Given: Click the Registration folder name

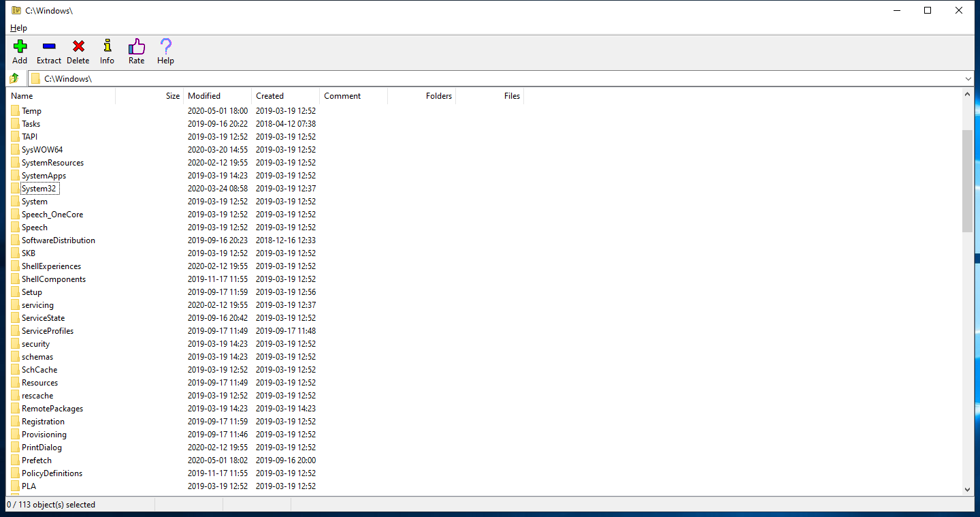Looking at the screenshot, I should (x=44, y=422).
